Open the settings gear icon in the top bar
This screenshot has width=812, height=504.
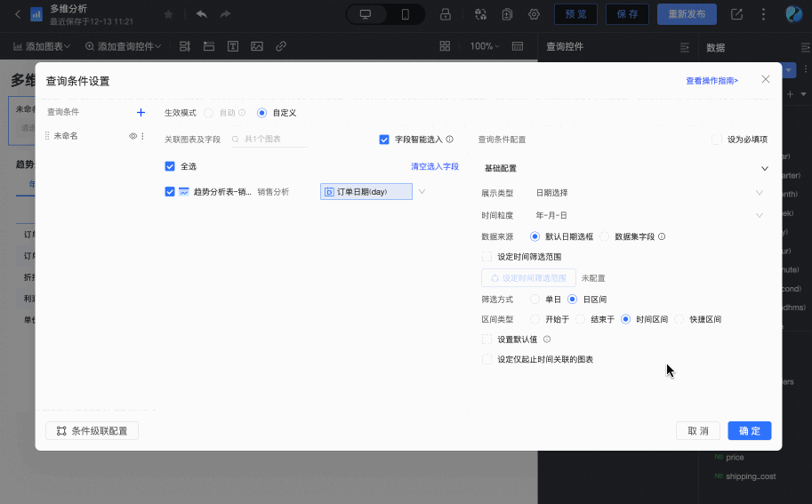[534, 14]
